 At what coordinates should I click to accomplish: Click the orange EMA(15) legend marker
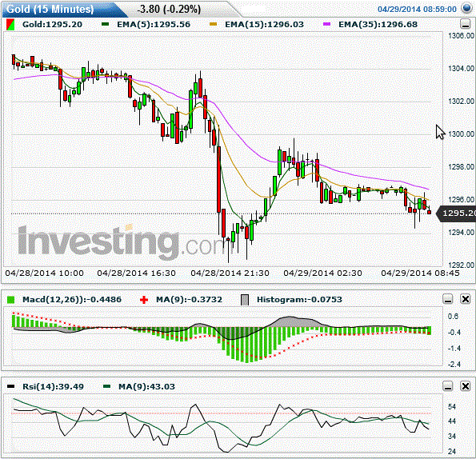(x=213, y=24)
